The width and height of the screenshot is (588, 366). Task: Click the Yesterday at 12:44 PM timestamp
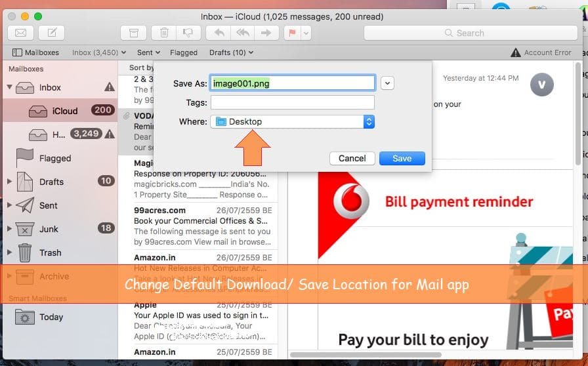[481, 78]
